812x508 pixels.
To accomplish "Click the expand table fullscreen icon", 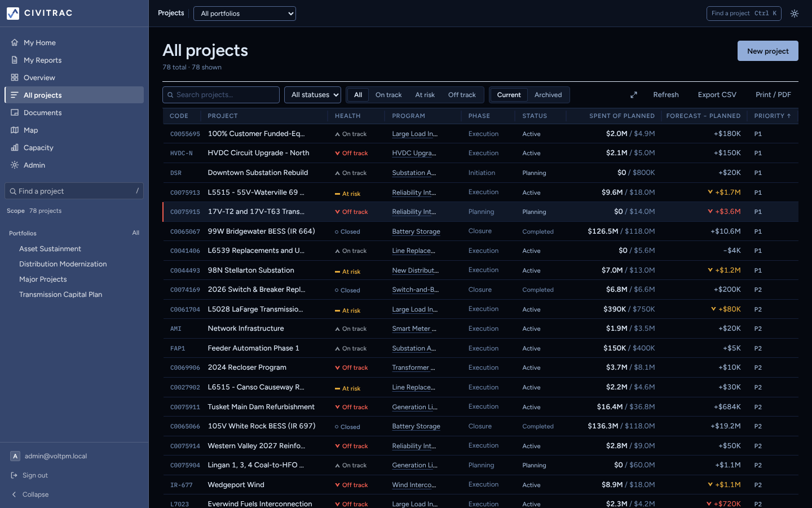I will click(634, 95).
